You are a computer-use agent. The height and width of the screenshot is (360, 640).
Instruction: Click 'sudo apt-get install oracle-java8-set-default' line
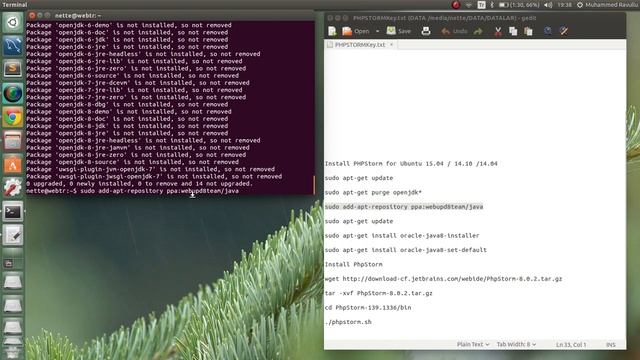[x=406, y=250]
